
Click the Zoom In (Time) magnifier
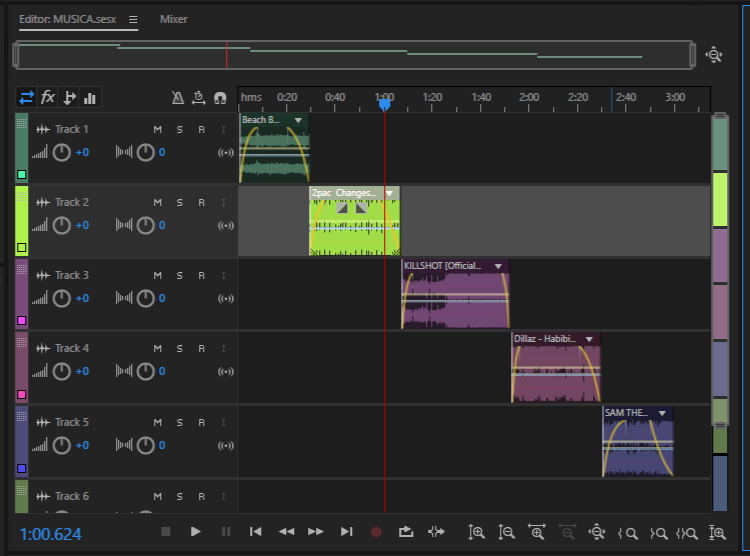tap(477, 532)
